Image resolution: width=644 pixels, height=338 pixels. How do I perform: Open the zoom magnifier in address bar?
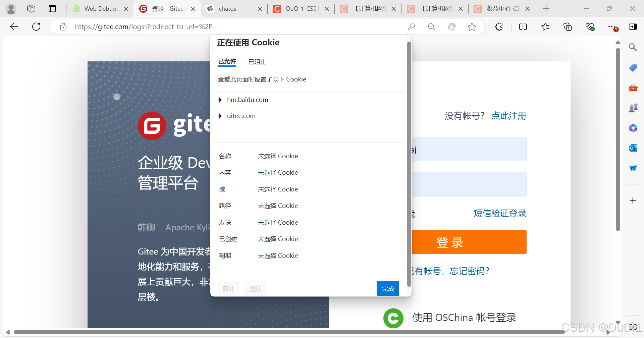(x=432, y=27)
